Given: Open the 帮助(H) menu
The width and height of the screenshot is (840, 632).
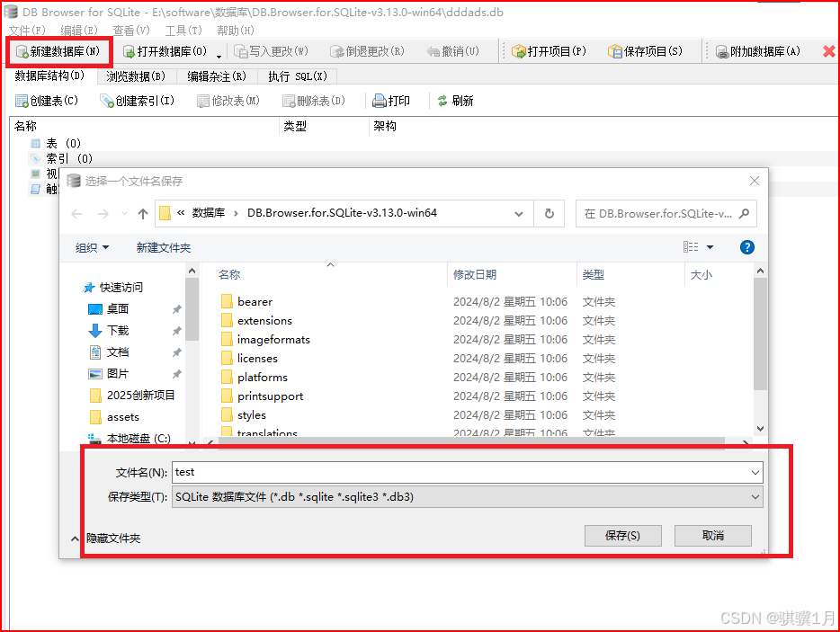Looking at the screenshot, I should (x=236, y=31).
